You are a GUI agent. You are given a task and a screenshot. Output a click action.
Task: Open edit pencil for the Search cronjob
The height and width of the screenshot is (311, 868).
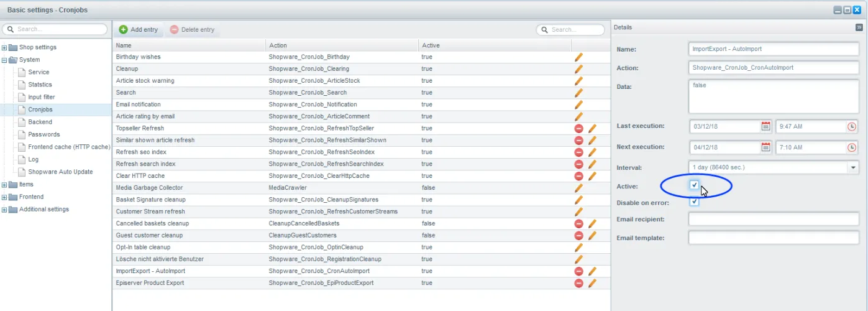coord(578,92)
